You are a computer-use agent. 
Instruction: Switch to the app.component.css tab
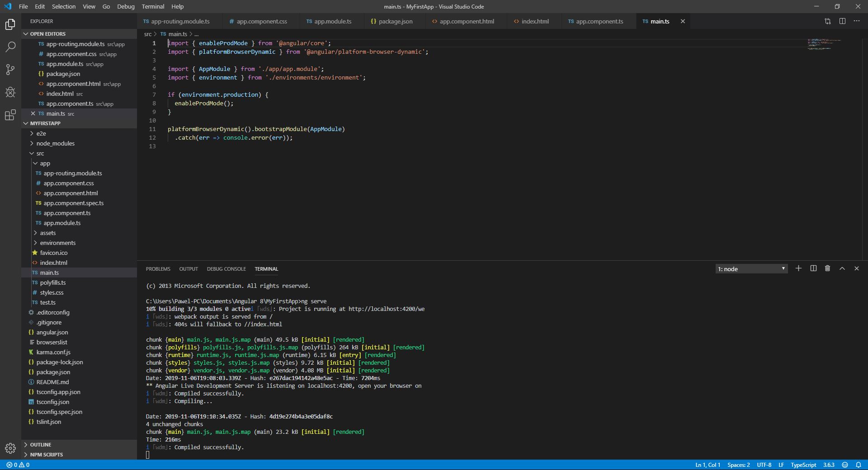tap(261, 21)
